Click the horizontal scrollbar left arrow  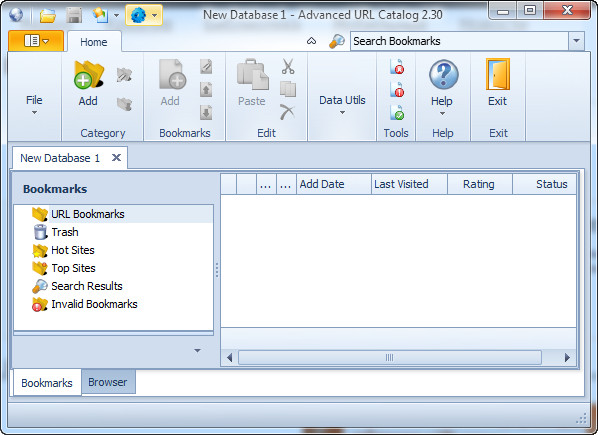coord(229,358)
